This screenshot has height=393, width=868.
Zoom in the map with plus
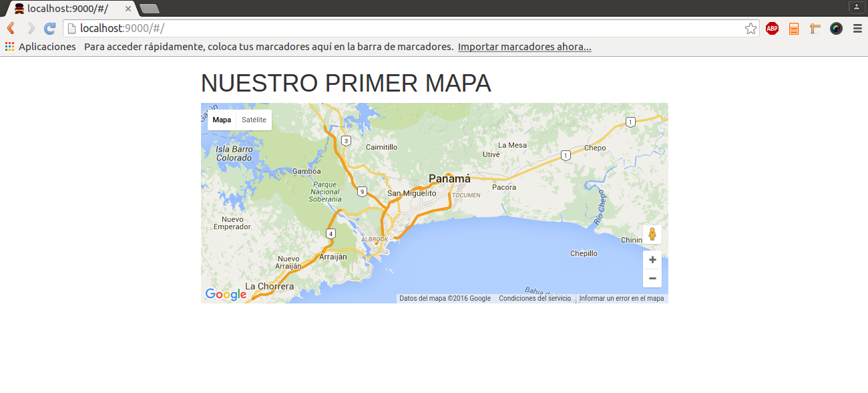652,260
